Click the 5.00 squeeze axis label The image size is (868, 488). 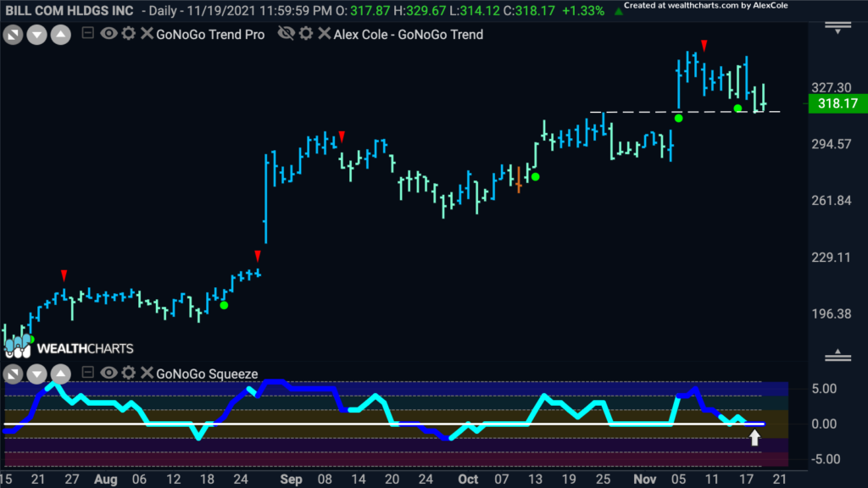[x=824, y=389]
